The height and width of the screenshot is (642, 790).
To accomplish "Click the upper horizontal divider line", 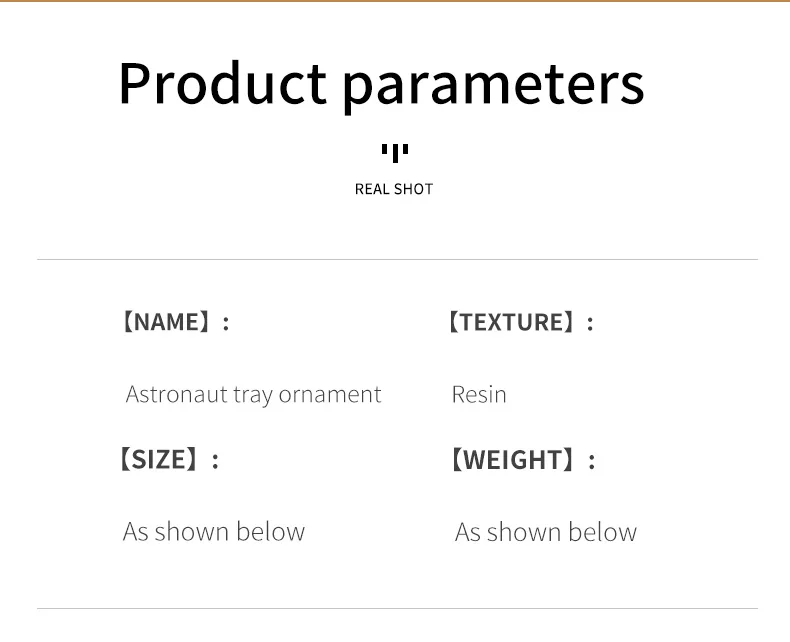I will pos(397,260).
